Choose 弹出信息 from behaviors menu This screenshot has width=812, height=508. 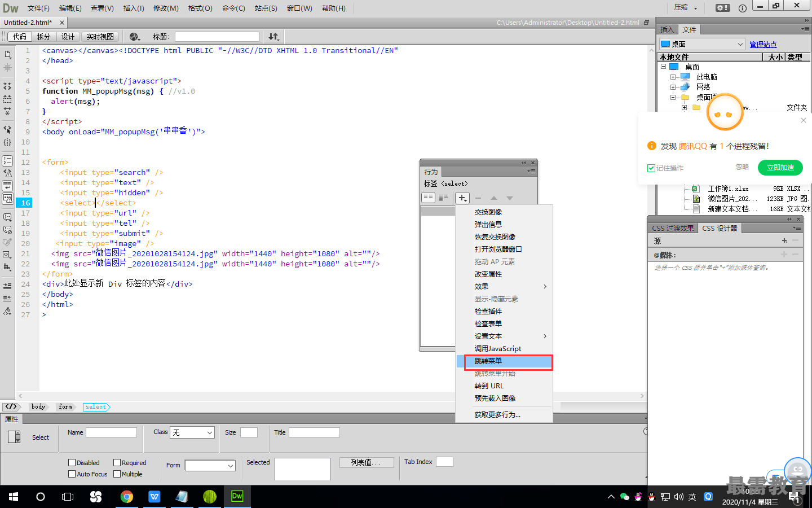(504, 225)
